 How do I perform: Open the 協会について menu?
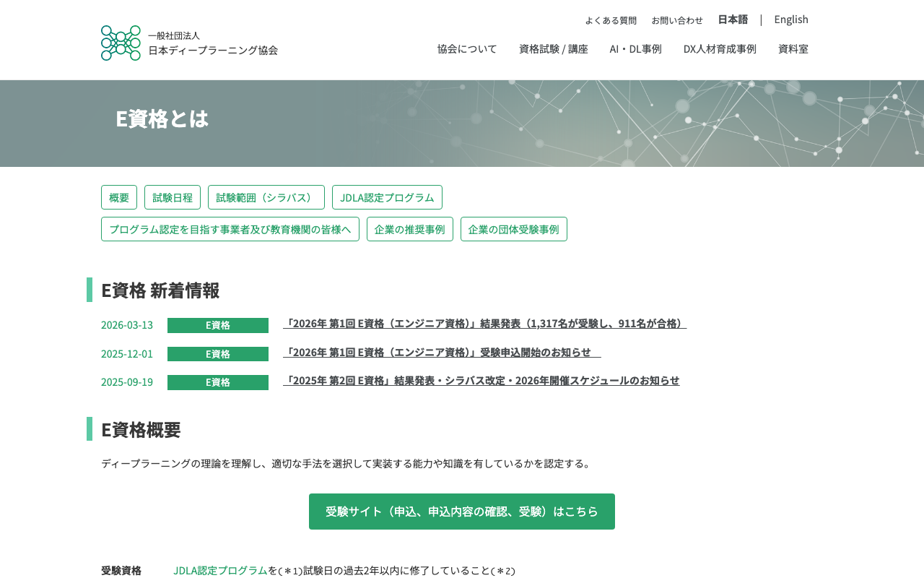466,48
